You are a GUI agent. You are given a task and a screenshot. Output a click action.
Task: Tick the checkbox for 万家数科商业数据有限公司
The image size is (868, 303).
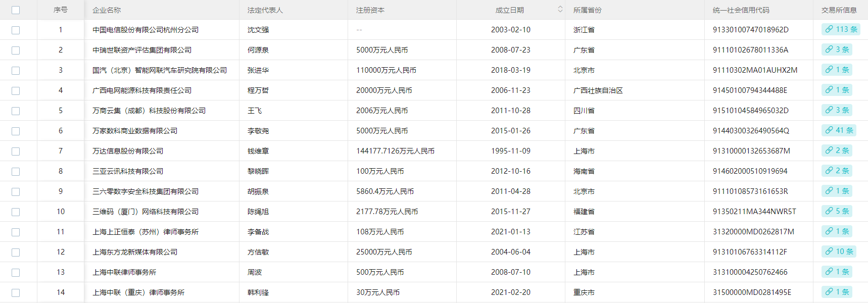(16, 131)
